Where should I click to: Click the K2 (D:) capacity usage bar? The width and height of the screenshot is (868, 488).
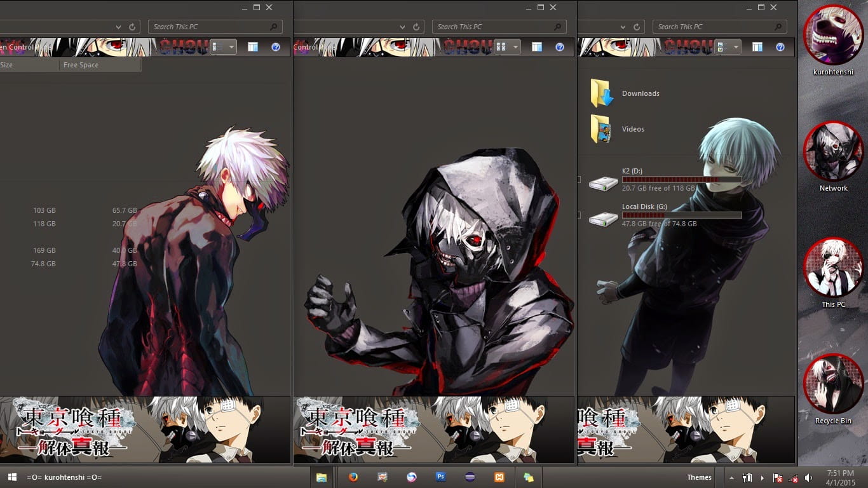point(681,180)
